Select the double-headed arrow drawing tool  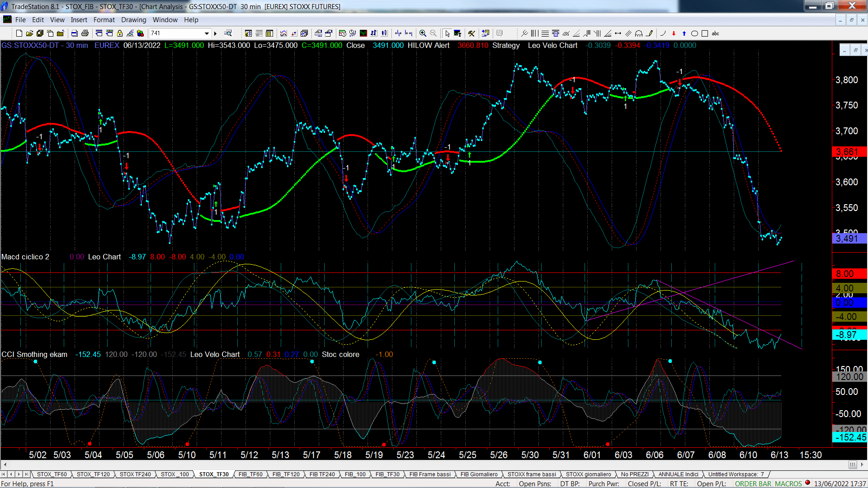coord(618,33)
